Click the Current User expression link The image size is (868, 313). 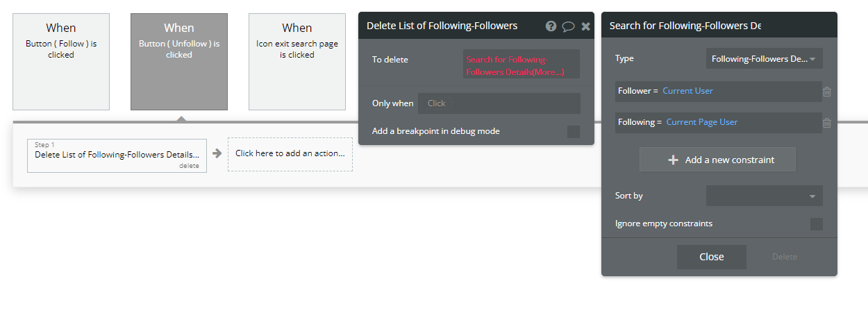tap(687, 91)
